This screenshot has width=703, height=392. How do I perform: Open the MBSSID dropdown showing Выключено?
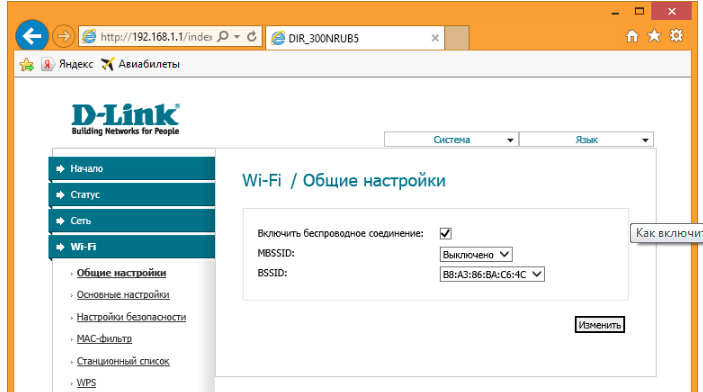tap(476, 254)
